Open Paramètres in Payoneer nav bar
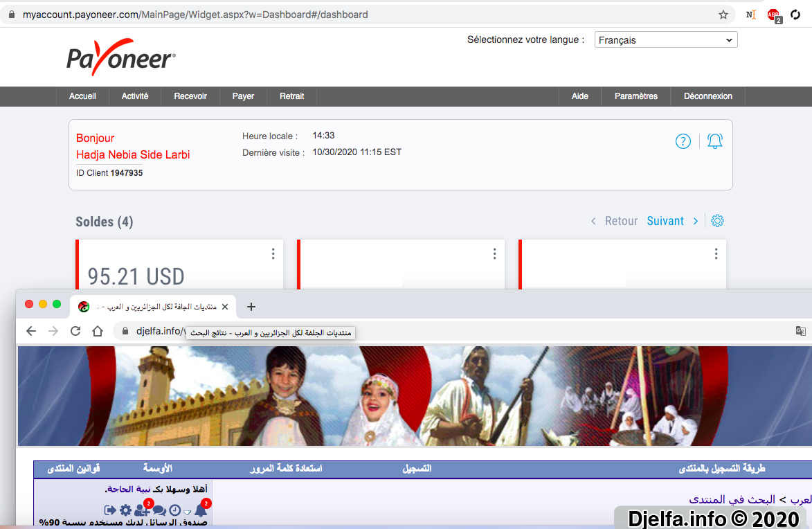The width and height of the screenshot is (812, 529). pos(636,96)
